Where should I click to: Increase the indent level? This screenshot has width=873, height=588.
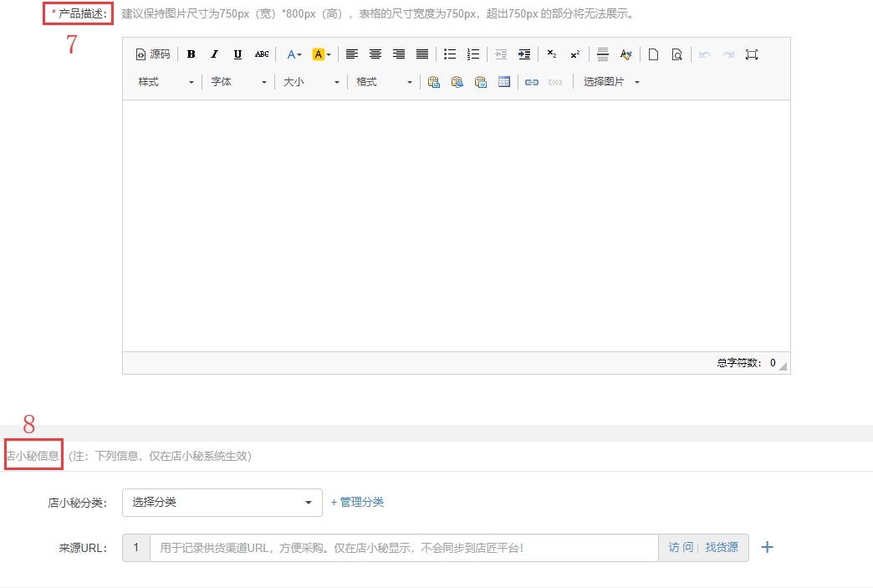[x=524, y=54]
